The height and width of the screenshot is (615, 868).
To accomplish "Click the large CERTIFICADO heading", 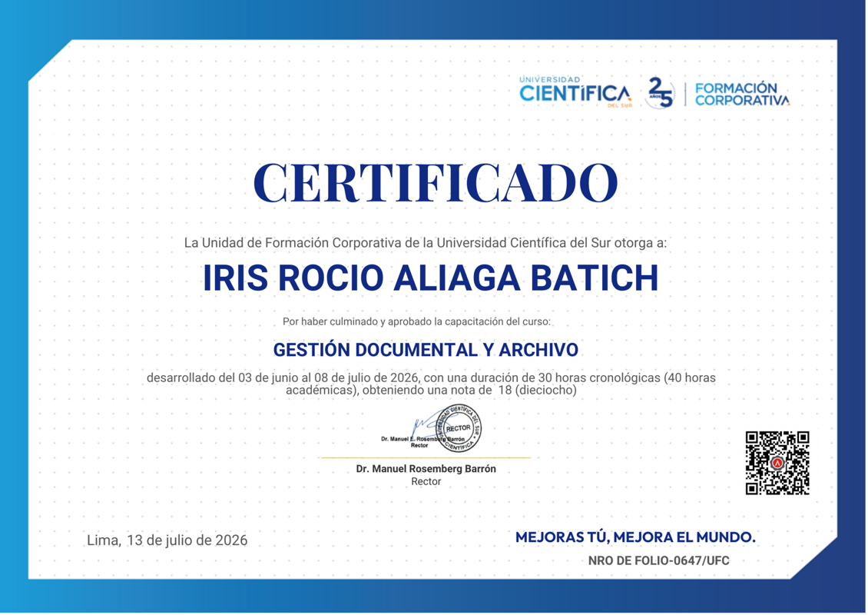I will [435, 184].
